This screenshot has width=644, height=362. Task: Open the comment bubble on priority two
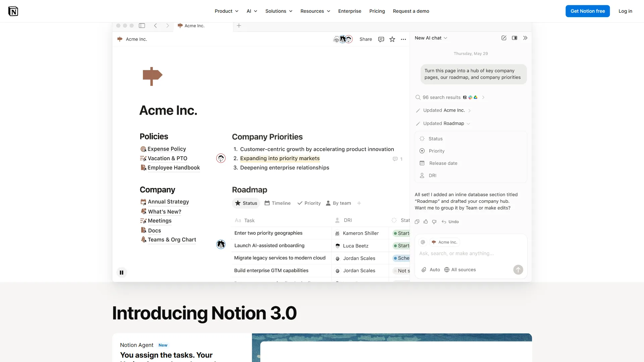(x=397, y=159)
